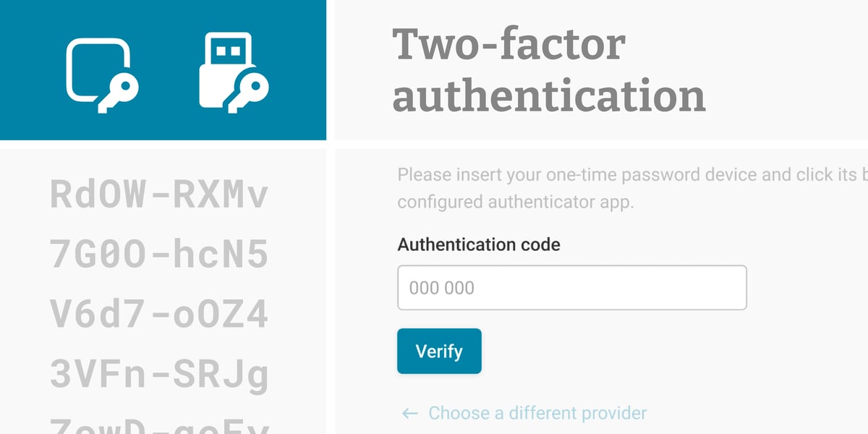This screenshot has width=868, height=434.
Task: Select the backup code 3VFn-SRJg
Action: point(159,373)
